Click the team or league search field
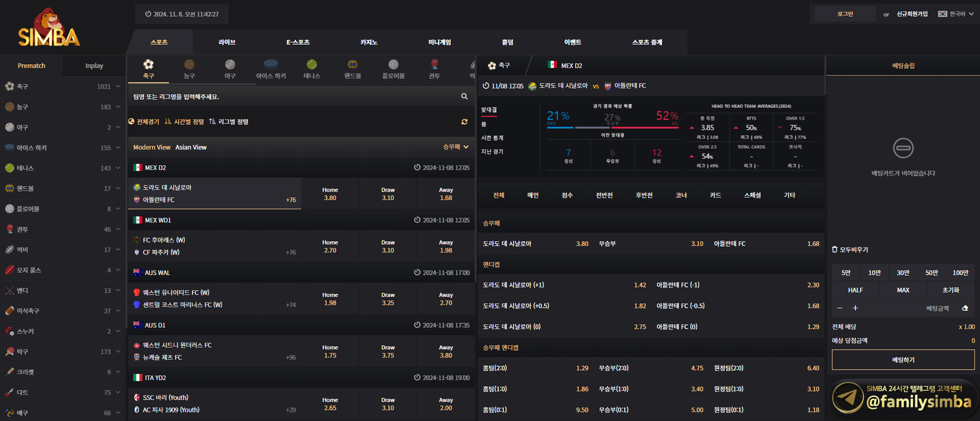Image resolution: width=980 pixels, height=421 pixels. pos(294,97)
